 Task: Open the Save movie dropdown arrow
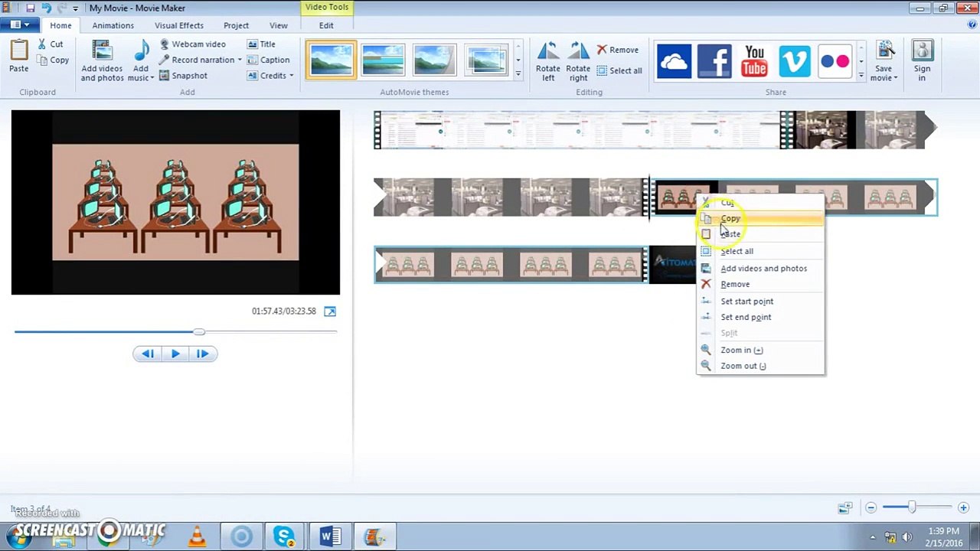[x=895, y=78]
